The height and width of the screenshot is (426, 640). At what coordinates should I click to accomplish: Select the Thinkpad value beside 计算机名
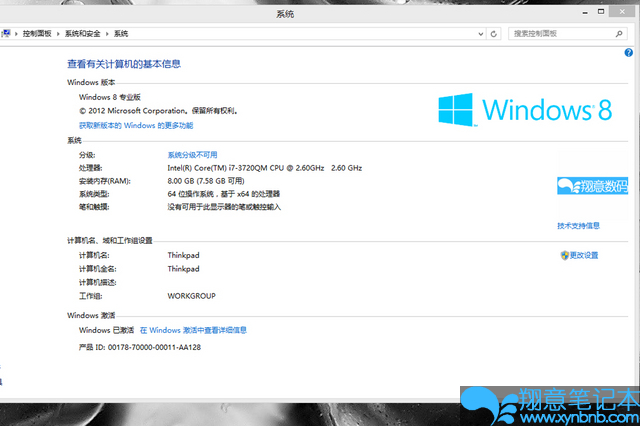[183, 255]
